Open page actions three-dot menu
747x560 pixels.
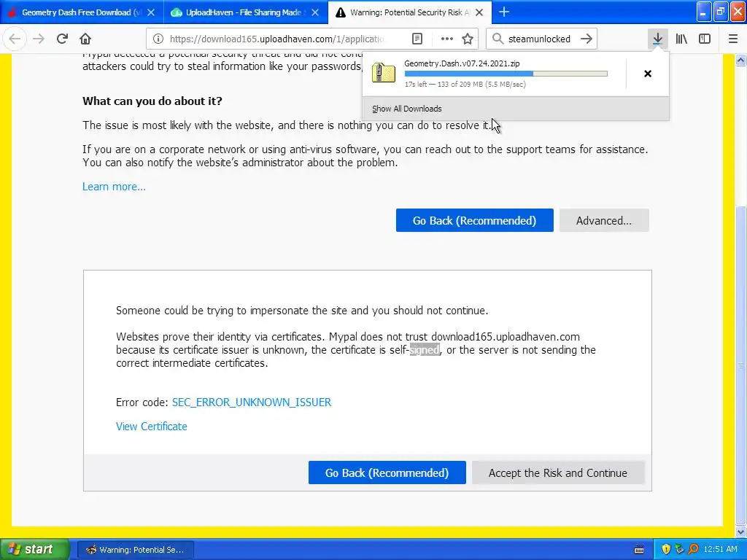click(x=447, y=39)
